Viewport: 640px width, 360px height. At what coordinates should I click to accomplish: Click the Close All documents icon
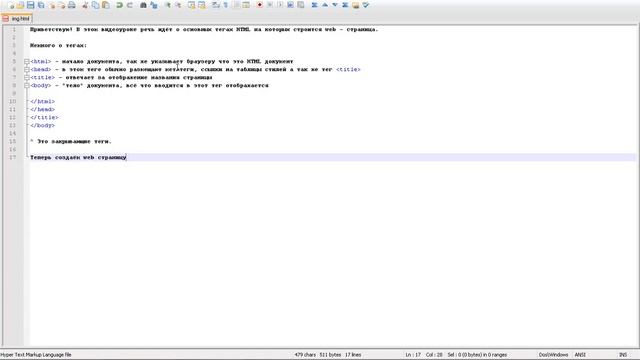pyautogui.click(x=61, y=5)
